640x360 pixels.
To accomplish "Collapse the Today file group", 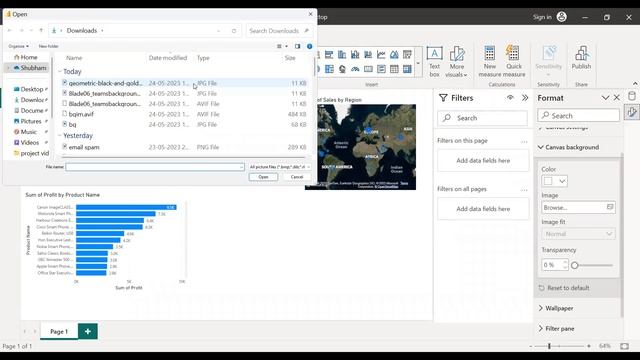I will coord(60,71).
